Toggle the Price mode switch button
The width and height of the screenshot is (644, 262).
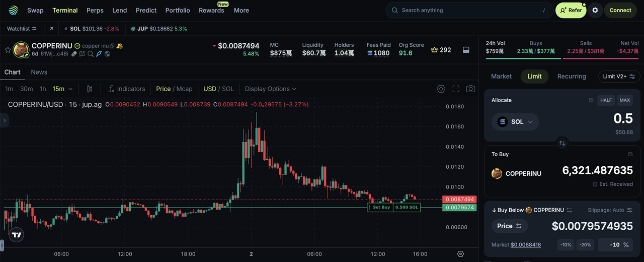coord(510,226)
